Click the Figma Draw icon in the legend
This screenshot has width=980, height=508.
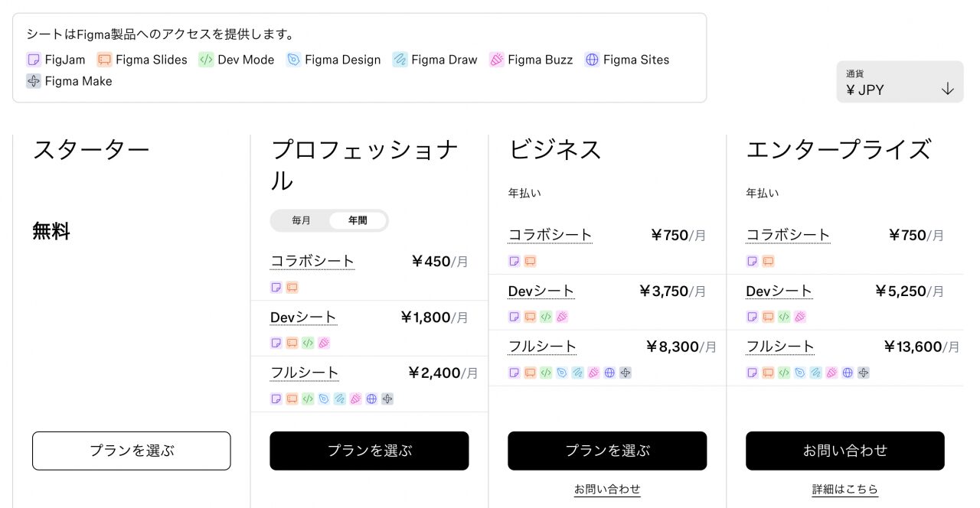coord(400,60)
